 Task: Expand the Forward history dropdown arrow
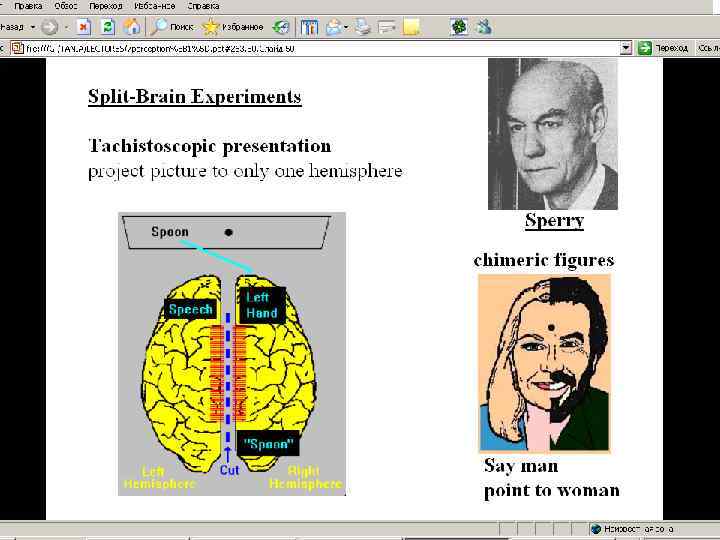[x=66, y=27]
